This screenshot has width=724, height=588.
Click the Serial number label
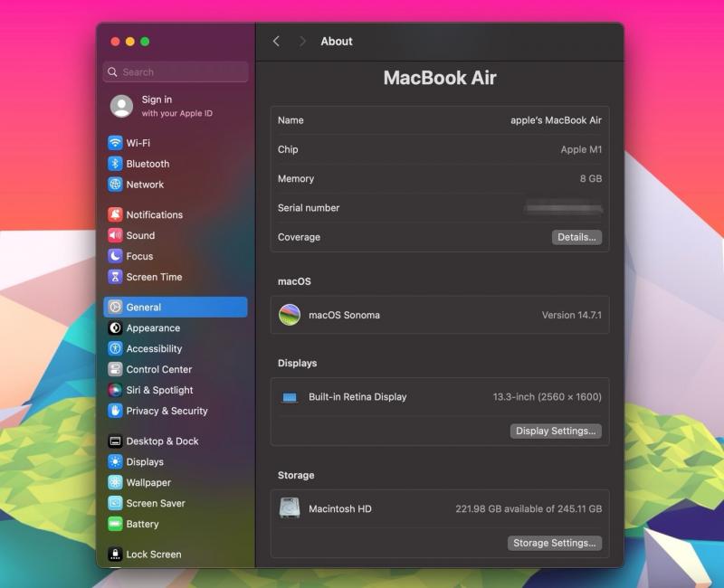point(309,208)
